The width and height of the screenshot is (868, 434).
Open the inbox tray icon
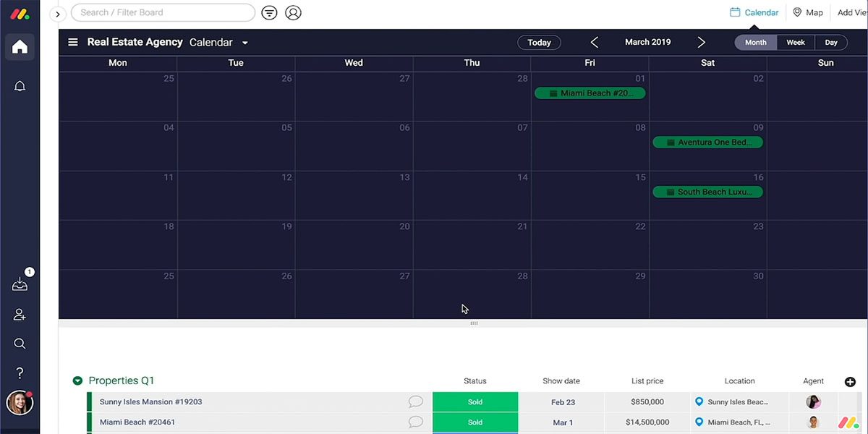[20, 284]
